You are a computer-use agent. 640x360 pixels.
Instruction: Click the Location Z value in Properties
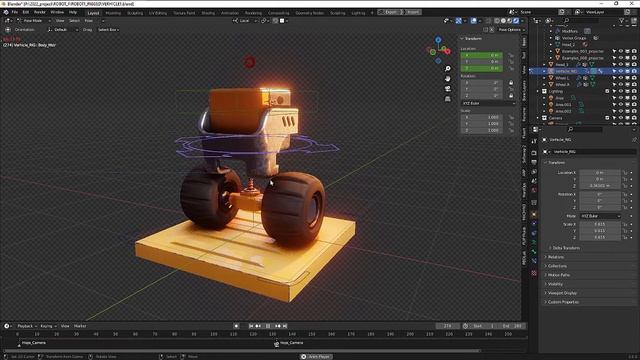[x=600, y=186]
